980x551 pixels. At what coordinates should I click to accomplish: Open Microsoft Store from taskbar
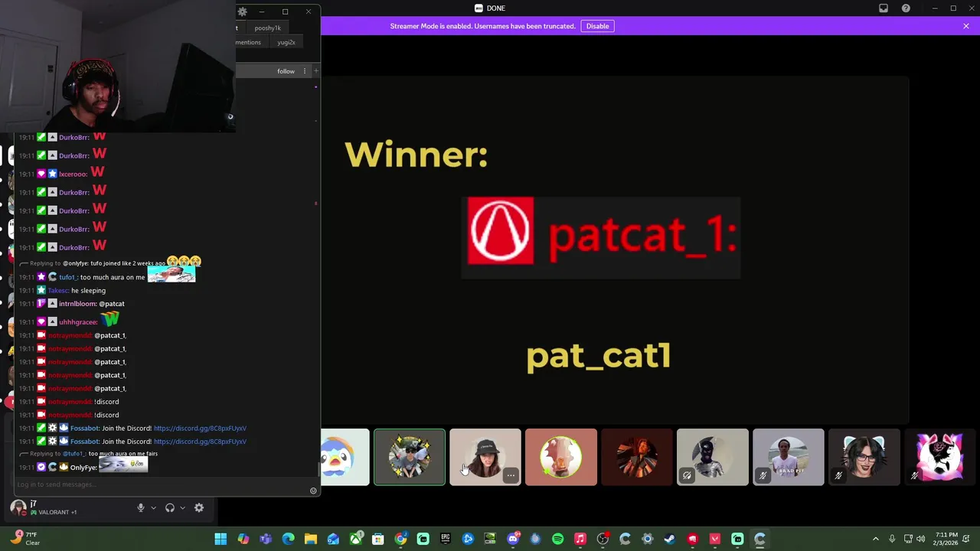pos(378,539)
